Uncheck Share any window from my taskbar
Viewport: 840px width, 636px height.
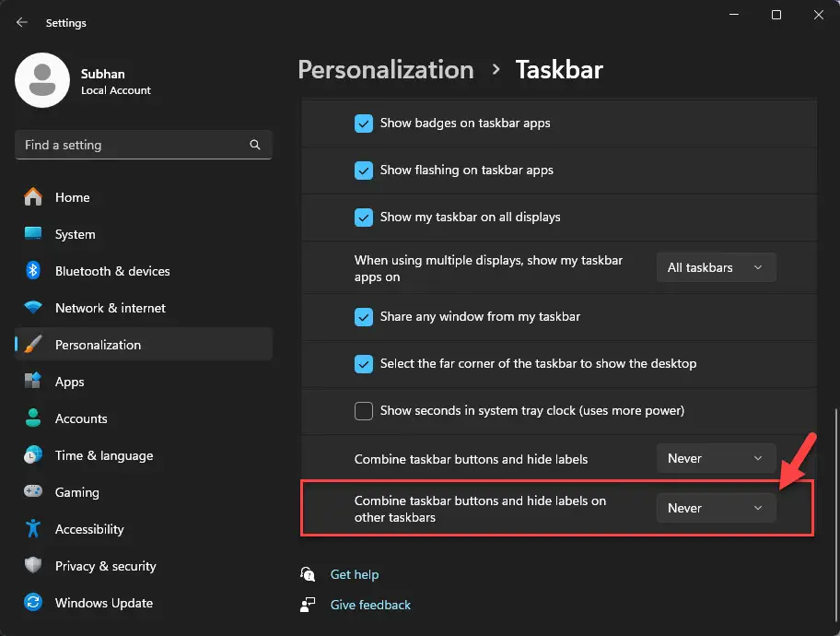tap(364, 317)
